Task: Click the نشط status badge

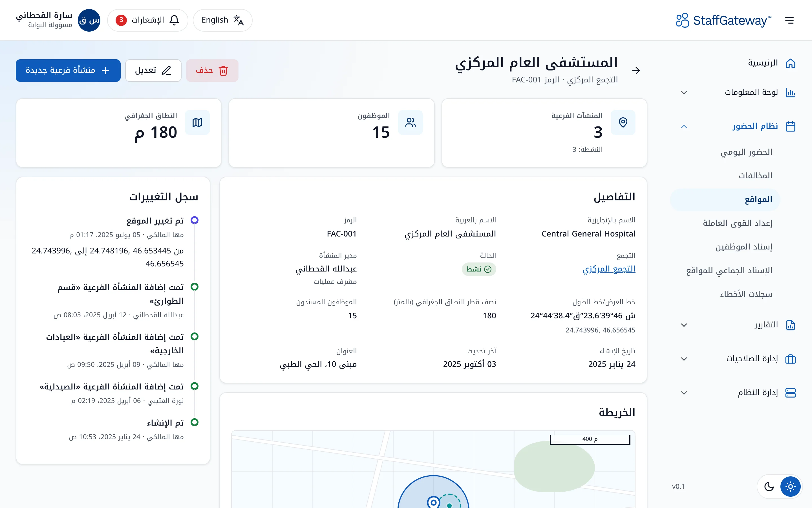Action: tap(479, 269)
